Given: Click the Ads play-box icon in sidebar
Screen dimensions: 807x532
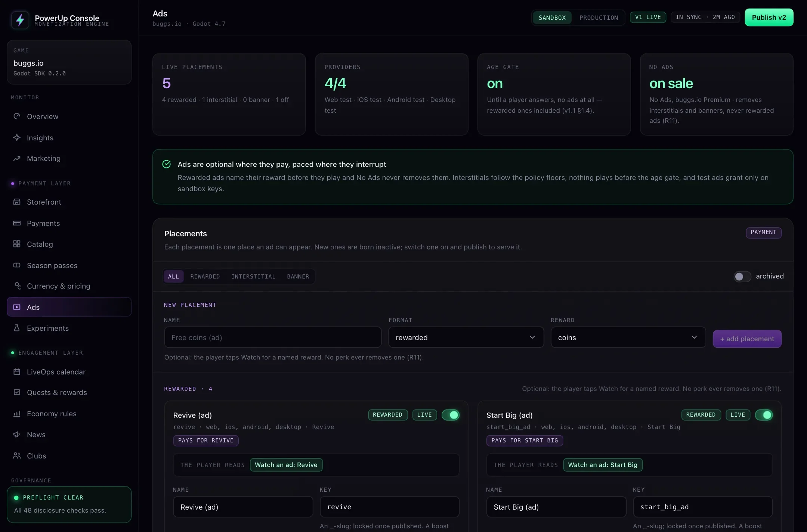Looking at the screenshot, I should [17, 307].
